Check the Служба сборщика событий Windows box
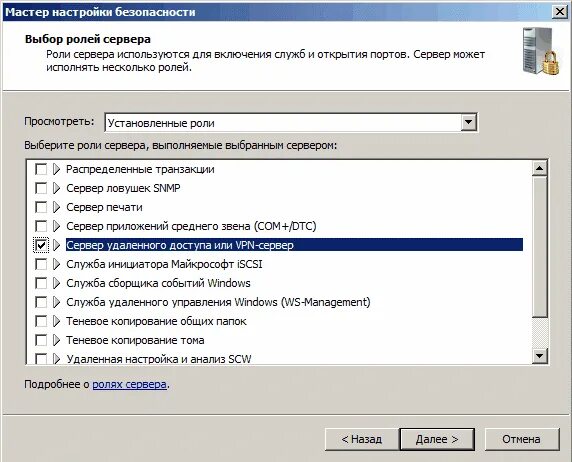The image size is (572, 462). 41,283
